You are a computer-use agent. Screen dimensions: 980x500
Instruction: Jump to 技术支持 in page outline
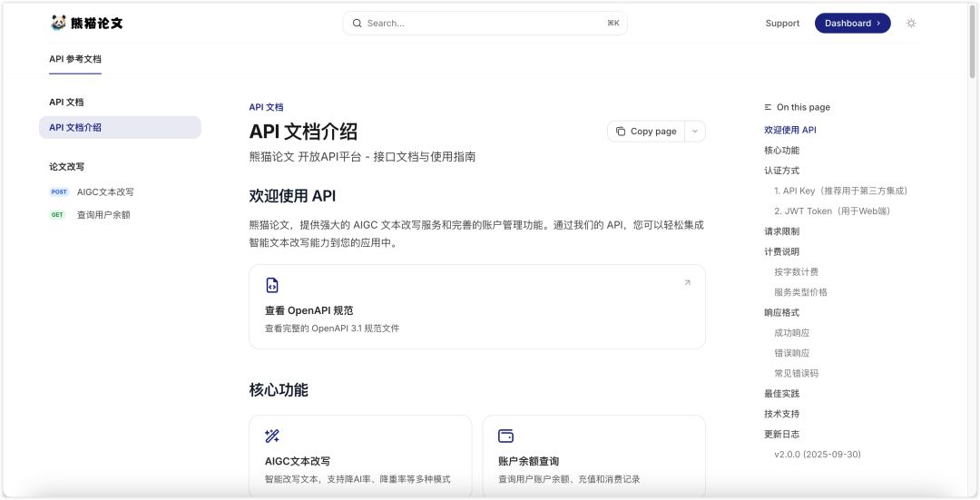pos(781,414)
